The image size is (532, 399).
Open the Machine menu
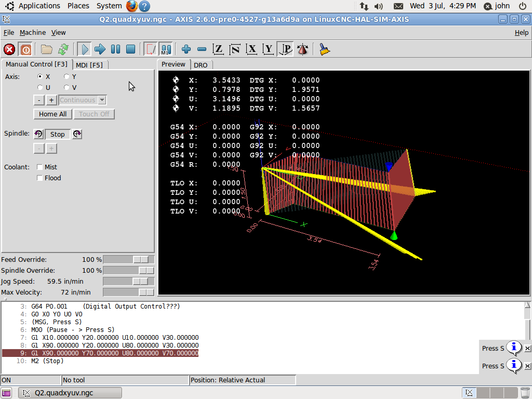click(x=33, y=33)
